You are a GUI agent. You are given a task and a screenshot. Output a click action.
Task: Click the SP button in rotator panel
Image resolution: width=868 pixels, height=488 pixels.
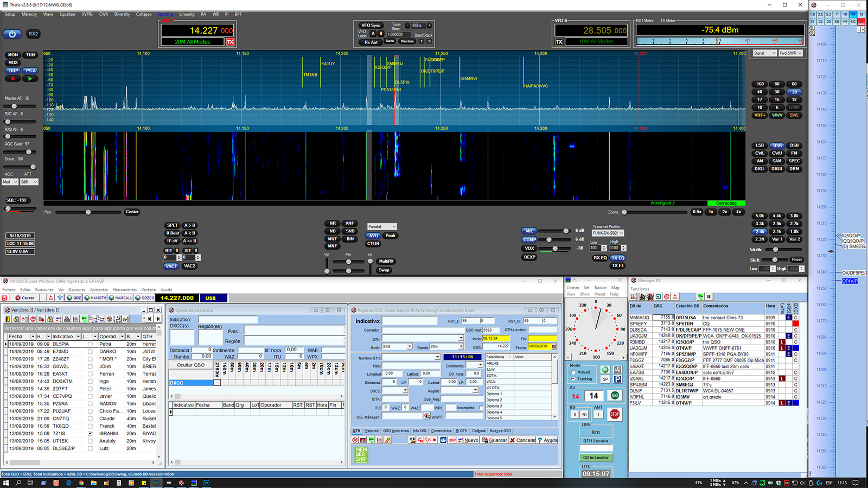(605, 379)
